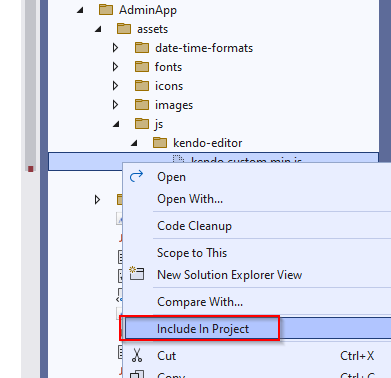
Task: Click the assets folder icon
Action: point(124,29)
